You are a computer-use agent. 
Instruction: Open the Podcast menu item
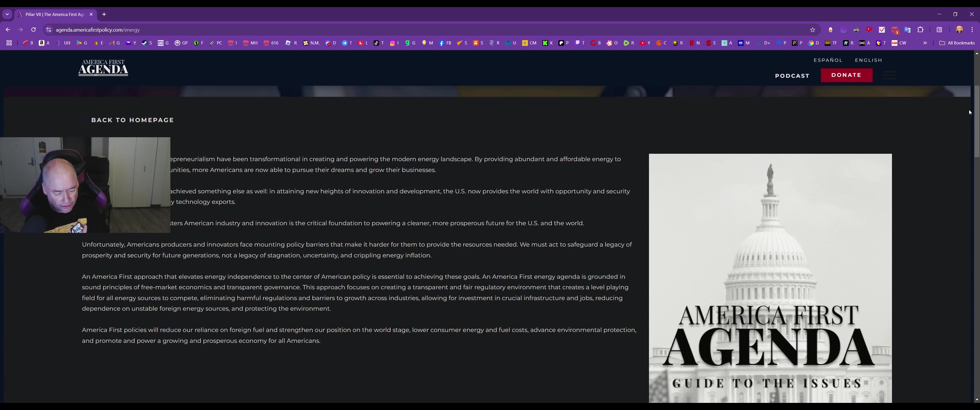point(792,76)
